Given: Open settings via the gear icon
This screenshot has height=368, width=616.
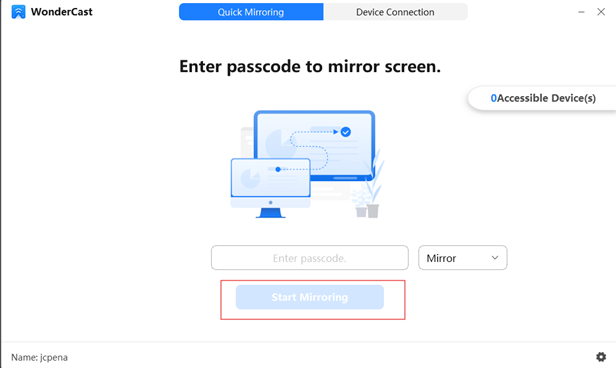Looking at the screenshot, I should (601, 357).
